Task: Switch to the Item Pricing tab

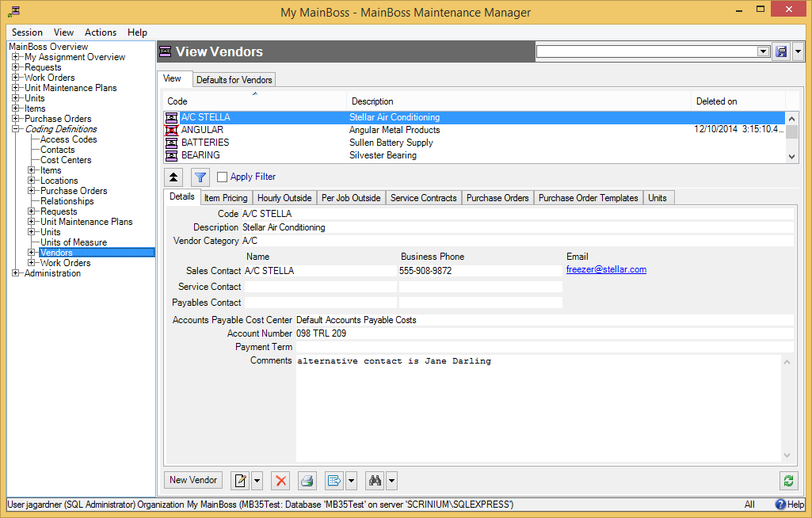Action: click(x=225, y=198)
